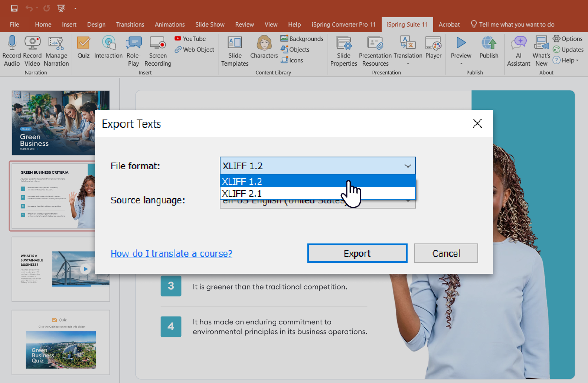
Task: Start Screen Recording
Action: pos(158,50)
